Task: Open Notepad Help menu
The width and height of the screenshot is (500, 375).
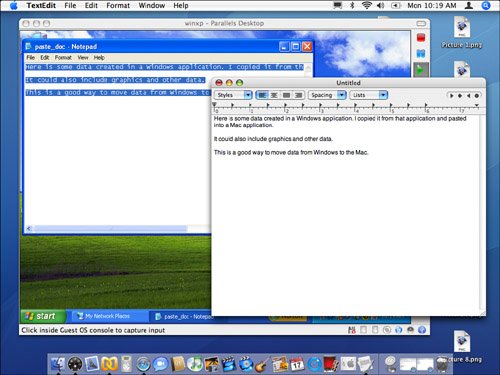Action: coord(99,57)
